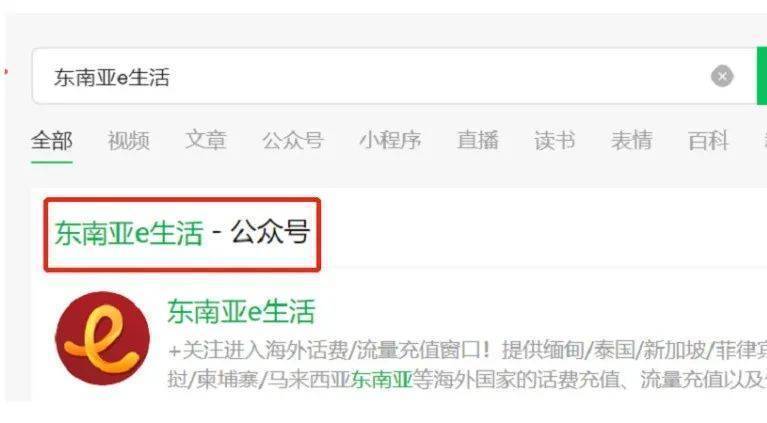
Task: Select the 百科 tab
Action: [708, 141]
